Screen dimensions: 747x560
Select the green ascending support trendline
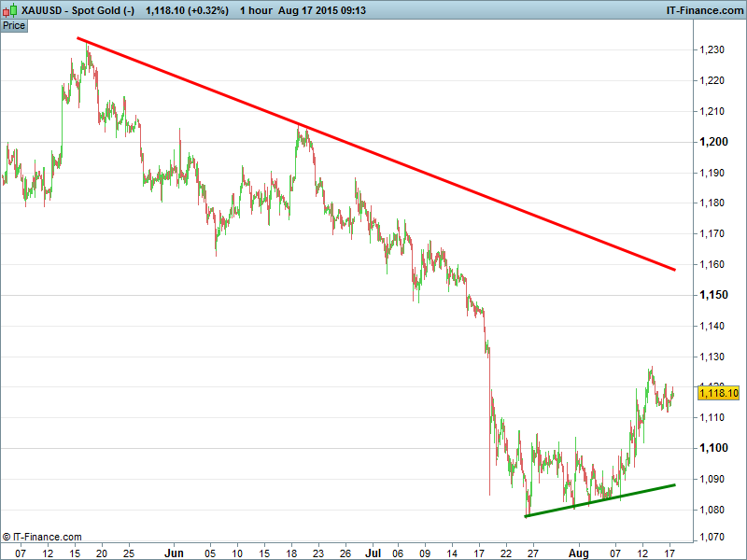(x=598, y=500)
